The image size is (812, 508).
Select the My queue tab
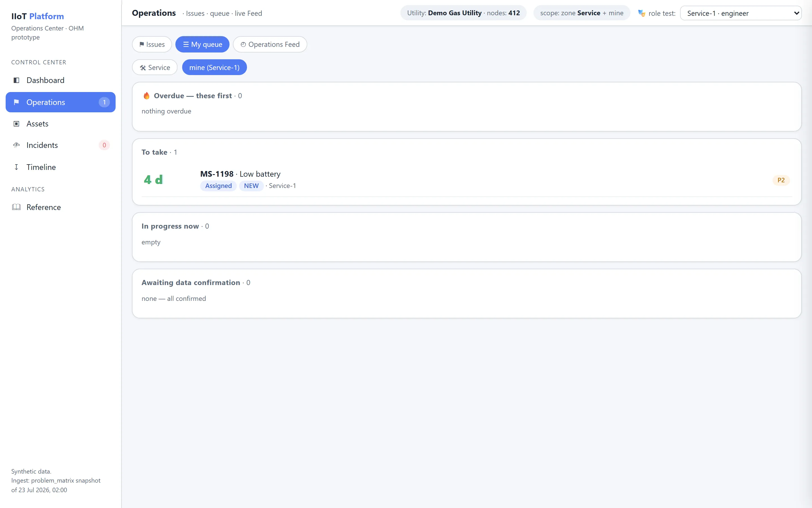pos(202,44)
